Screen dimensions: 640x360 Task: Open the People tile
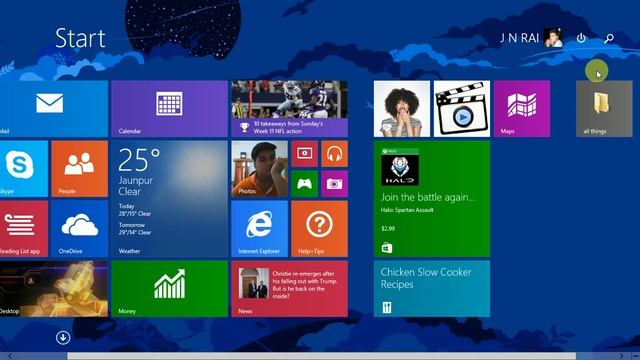[x=80, y=169]
